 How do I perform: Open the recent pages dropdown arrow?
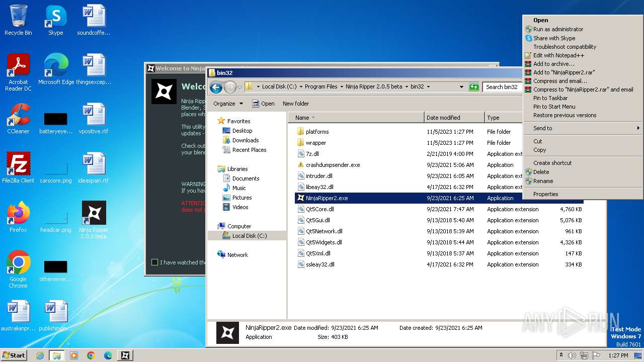(x=239, y=87)
